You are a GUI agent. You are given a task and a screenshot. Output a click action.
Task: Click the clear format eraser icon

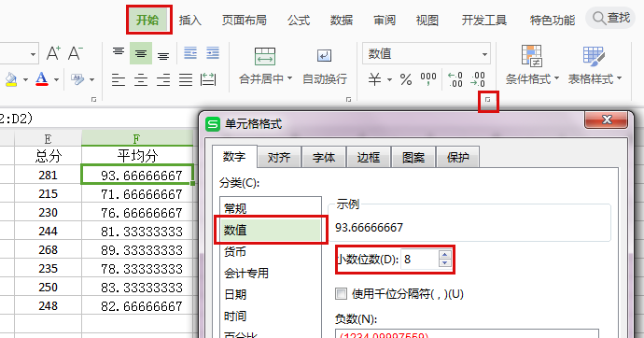click(77, 78)
